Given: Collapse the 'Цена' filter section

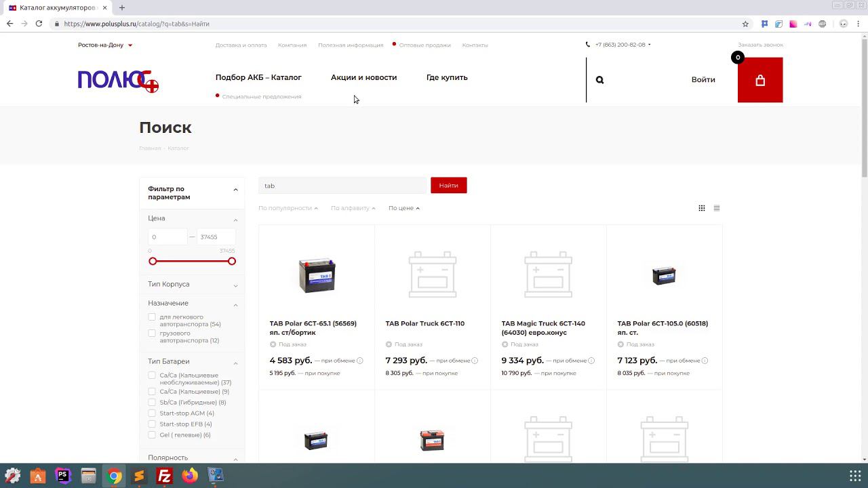Looking at the screenshot, I should click(x=235, y=220).
